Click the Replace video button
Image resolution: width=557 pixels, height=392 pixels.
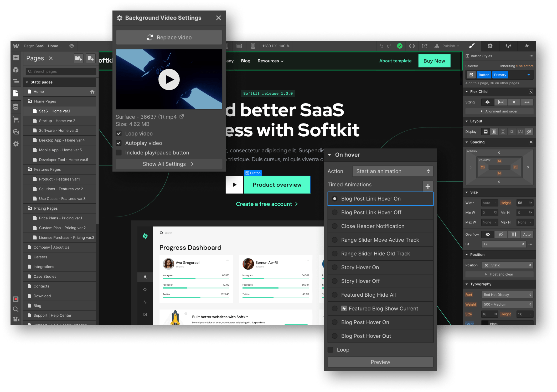[169, 37]
